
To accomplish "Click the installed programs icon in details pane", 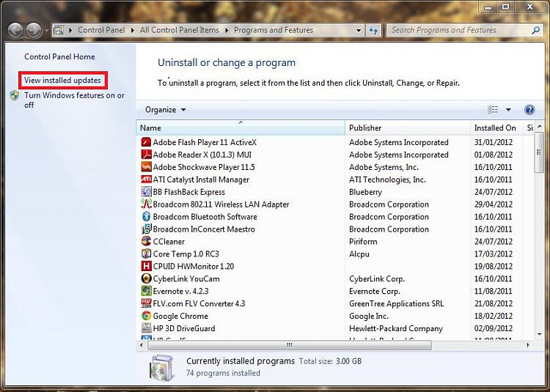I will click(x=161, y=368).
